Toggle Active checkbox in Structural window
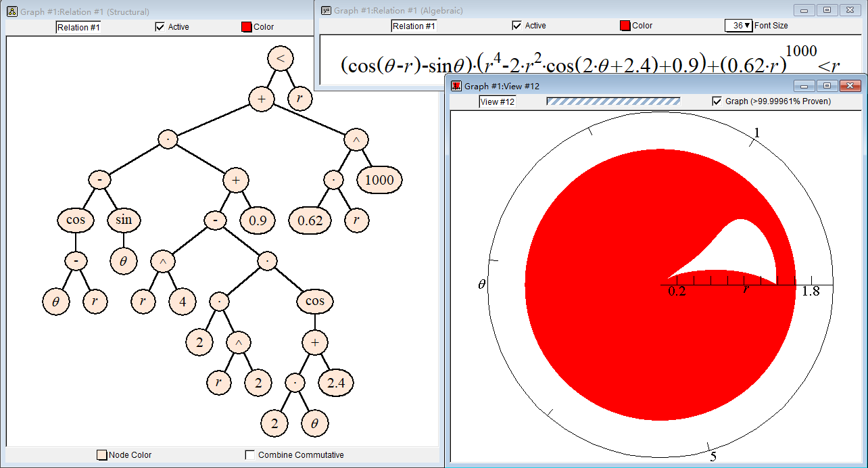The image size is (868, 468). pyautogui.click(x=160, y=27)
